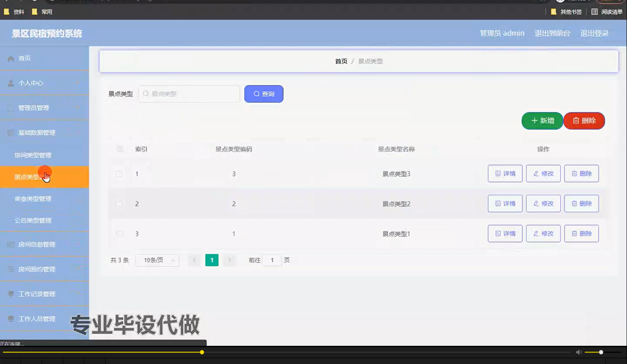The height and width of the screenshot is (364, 627).
Task: Open the 10条/页 page size dropdown
Action: [157, 260]
